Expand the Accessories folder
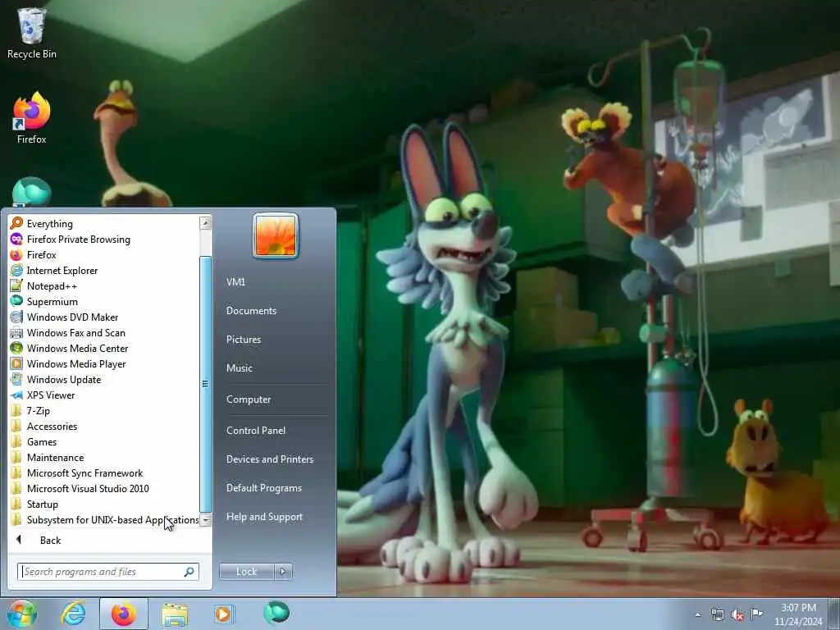The height and width of the screenshot is (630, 840). [x=52, y=427]
